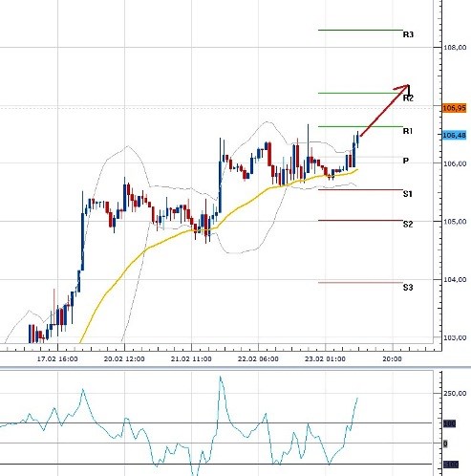Image resolution: width=471 pixels, height=476 pixels.
Task: Click the 20:00 time axis label
Action: [392, 359]
